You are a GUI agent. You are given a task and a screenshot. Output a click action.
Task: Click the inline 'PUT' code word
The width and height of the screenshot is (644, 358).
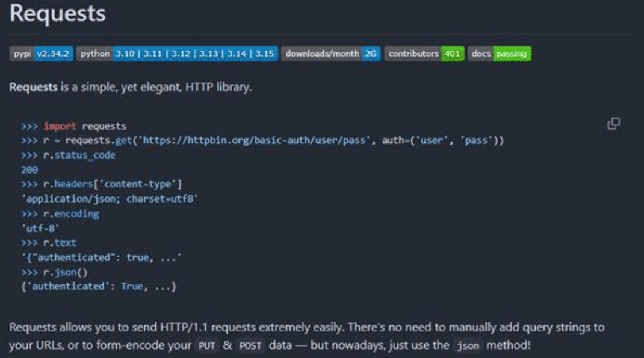[206, 346]
